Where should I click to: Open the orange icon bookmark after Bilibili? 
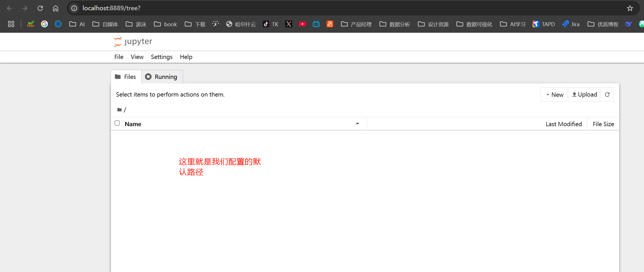click(330, 24)
